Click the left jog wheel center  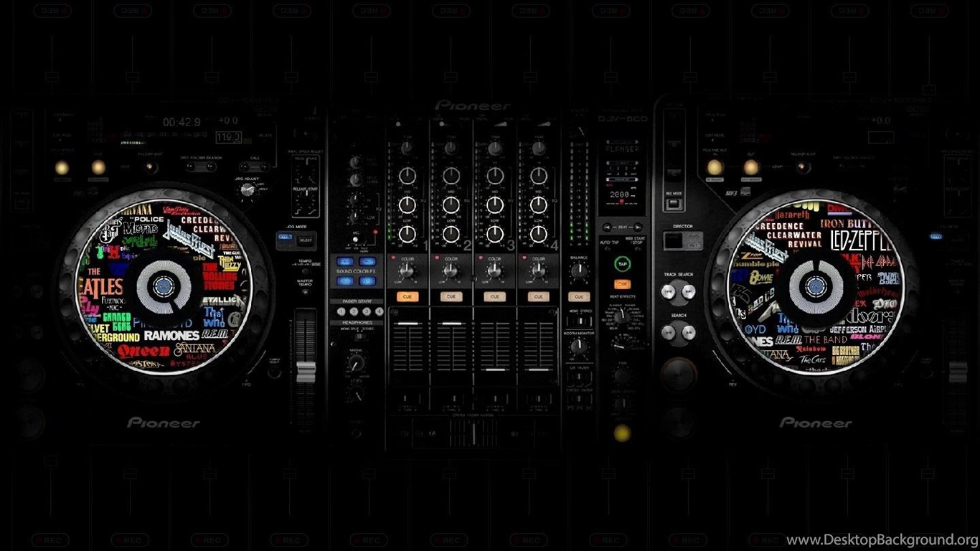163,286
